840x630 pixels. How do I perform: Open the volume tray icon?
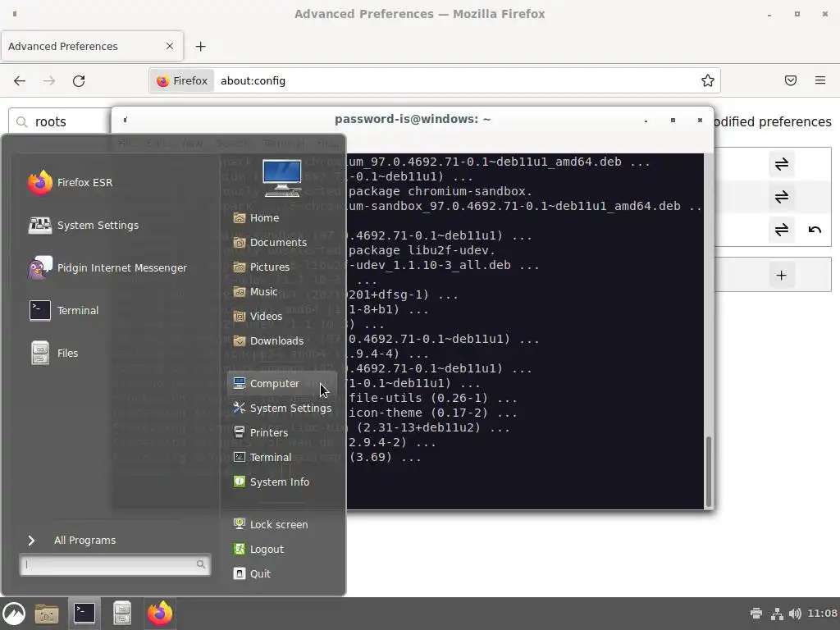tap(795, 614)
